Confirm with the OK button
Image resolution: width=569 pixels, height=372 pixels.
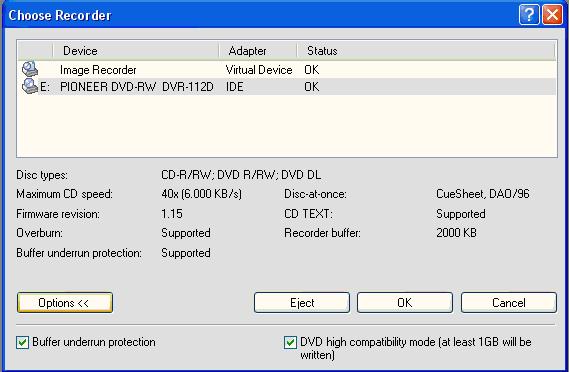405,302
